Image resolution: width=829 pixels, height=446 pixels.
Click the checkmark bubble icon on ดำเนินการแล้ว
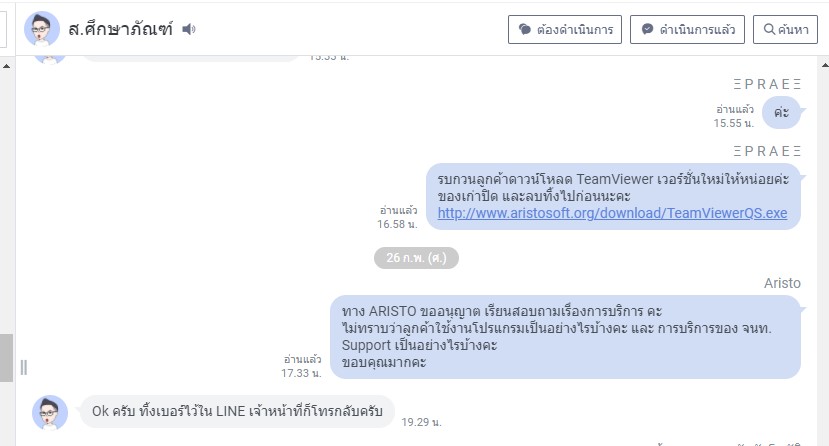coord(647,29)
